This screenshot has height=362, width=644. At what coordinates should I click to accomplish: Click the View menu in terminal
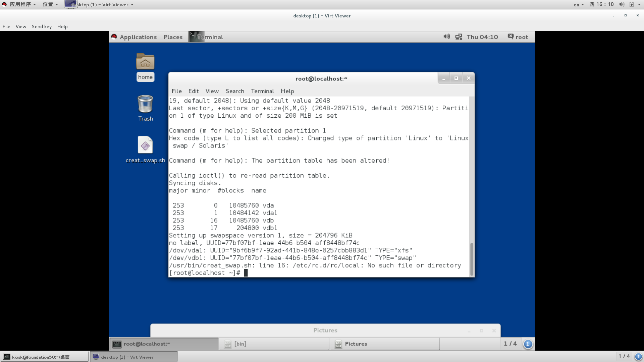pos(212,91)
